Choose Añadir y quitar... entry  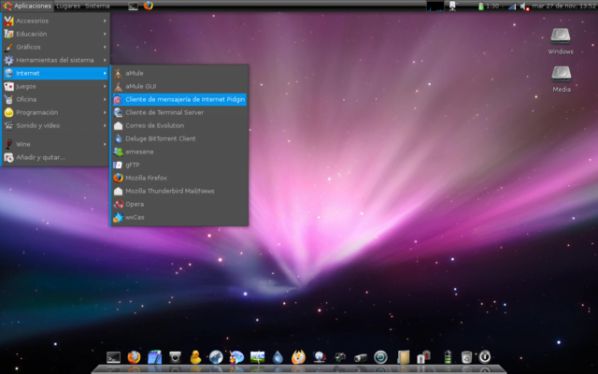pyautogui.click(x=56, y=157)
